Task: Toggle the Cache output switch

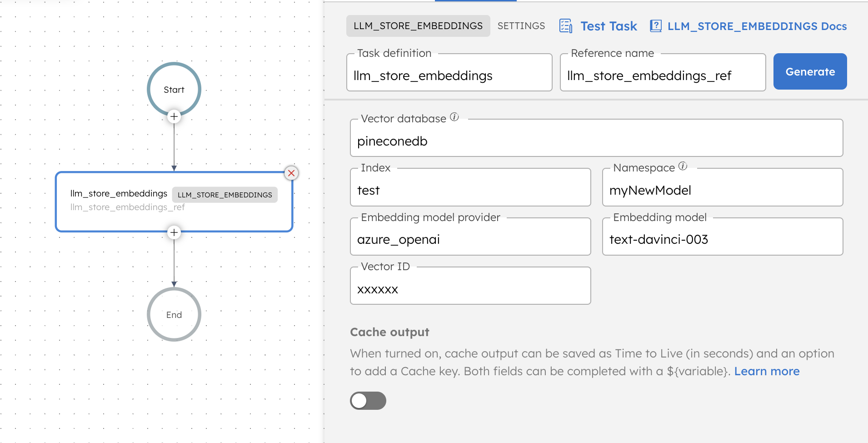Action: 368,401
